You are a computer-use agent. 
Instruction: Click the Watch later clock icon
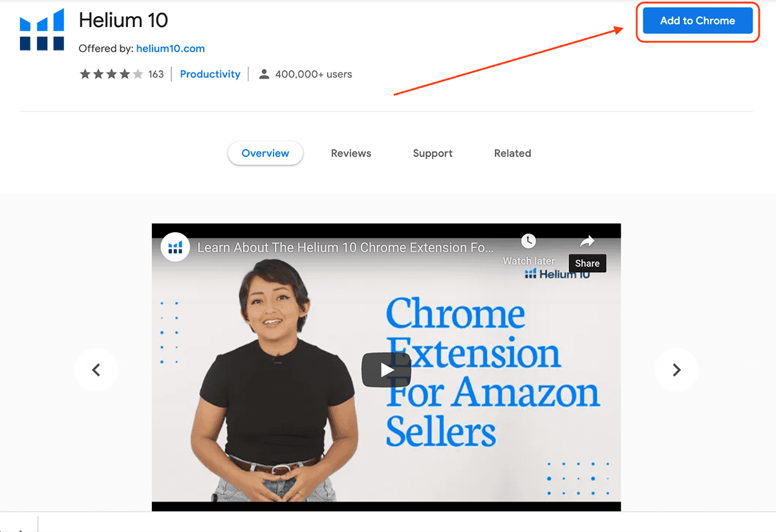(x=528, y=241)
